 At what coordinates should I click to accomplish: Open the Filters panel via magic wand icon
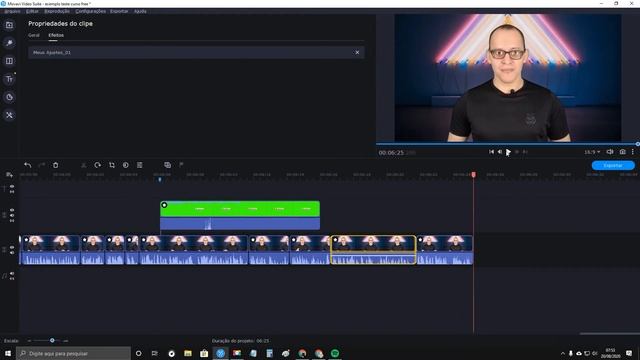point(9,43)
